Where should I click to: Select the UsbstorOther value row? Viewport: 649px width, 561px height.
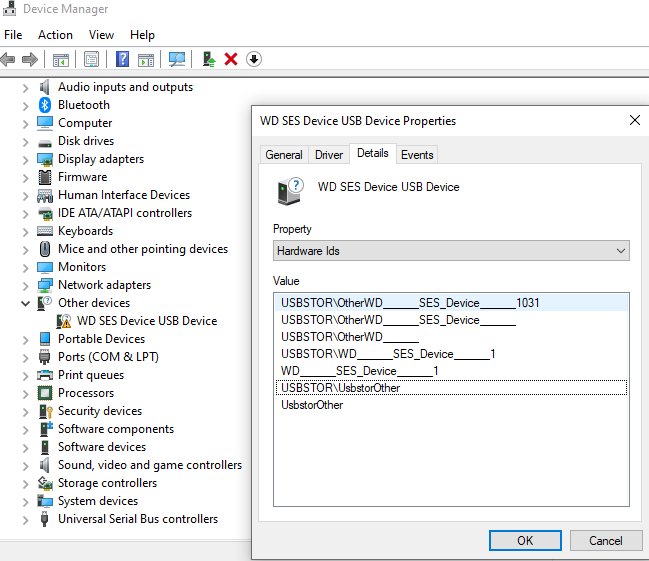pos(451,405)
